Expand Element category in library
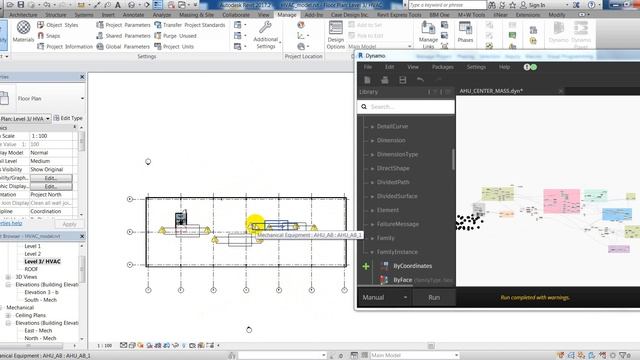 click(x=372, y=210)
